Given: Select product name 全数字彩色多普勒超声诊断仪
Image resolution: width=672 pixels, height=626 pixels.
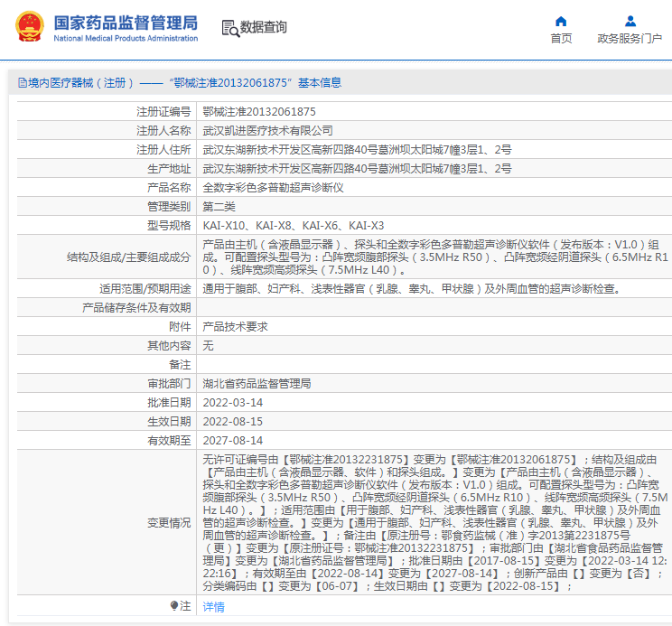Looking at the screenshot, I should coord(273,188).
